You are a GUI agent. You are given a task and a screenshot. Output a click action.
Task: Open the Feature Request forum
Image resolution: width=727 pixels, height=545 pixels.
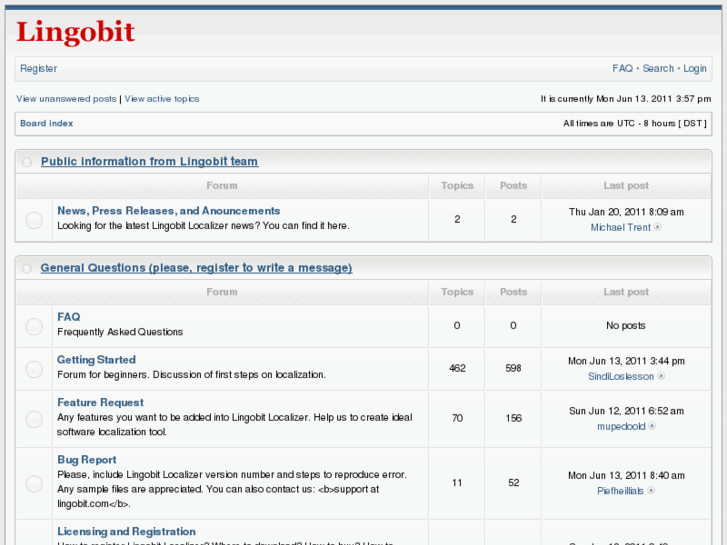(100, 403)
